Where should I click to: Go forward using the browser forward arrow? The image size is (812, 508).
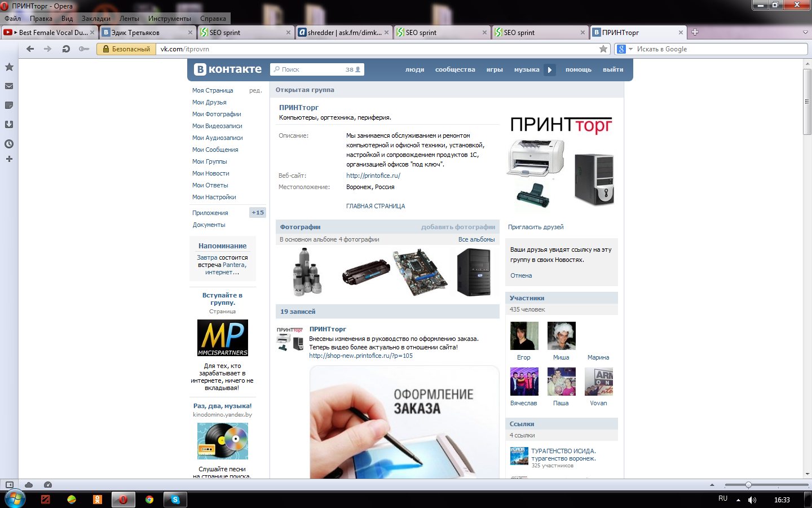[x=48, y=49]
